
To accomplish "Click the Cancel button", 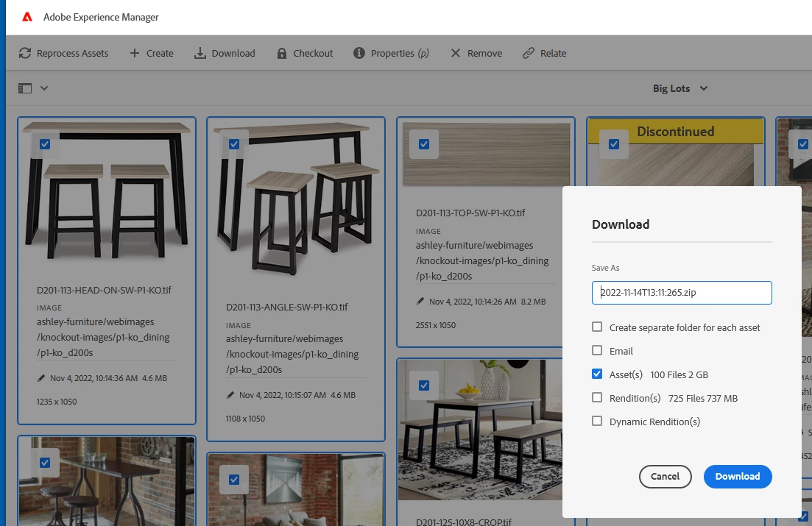I will pos(665,476).
